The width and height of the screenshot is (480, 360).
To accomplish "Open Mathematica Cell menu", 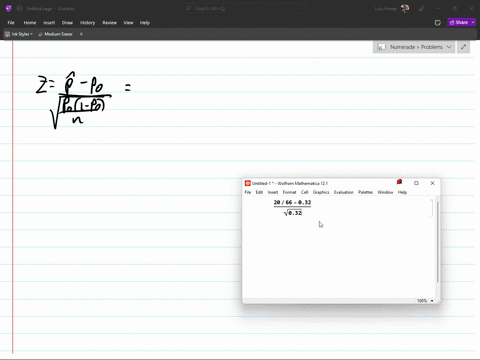I will [x=304, y=192].
